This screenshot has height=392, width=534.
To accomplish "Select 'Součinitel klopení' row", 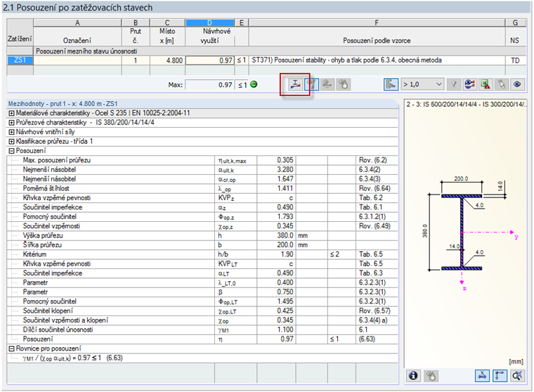I will click(202, 311).
